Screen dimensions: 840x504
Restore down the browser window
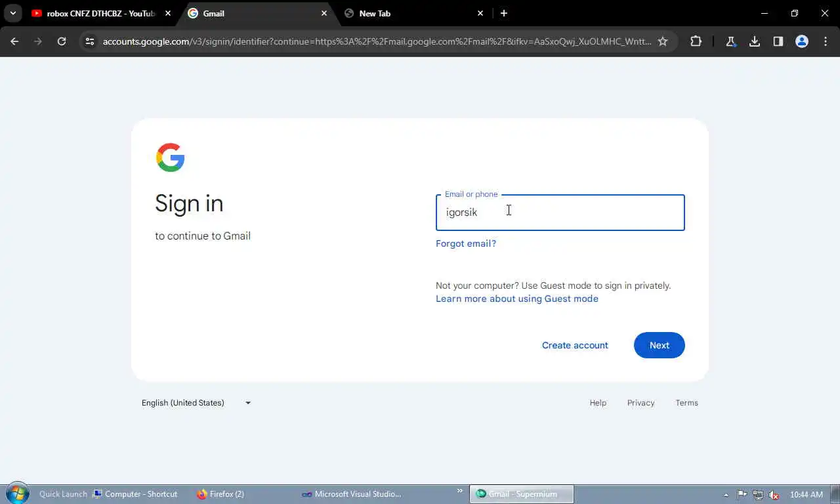click(795, 13)
